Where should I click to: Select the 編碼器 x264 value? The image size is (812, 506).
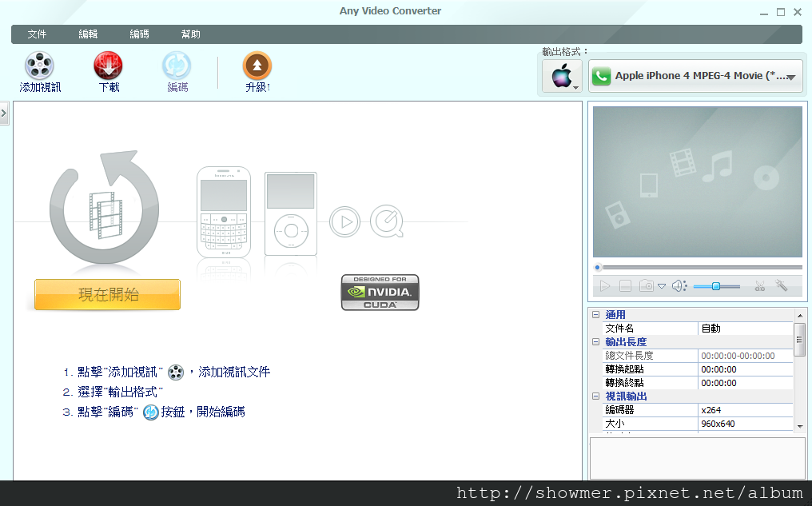(745, 409)
